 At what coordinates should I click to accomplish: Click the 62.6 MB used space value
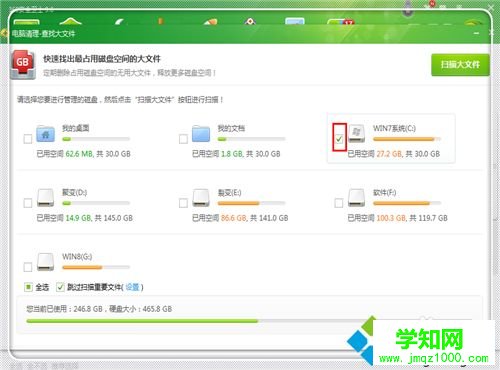pyautogui.click(x=79, y=154)
